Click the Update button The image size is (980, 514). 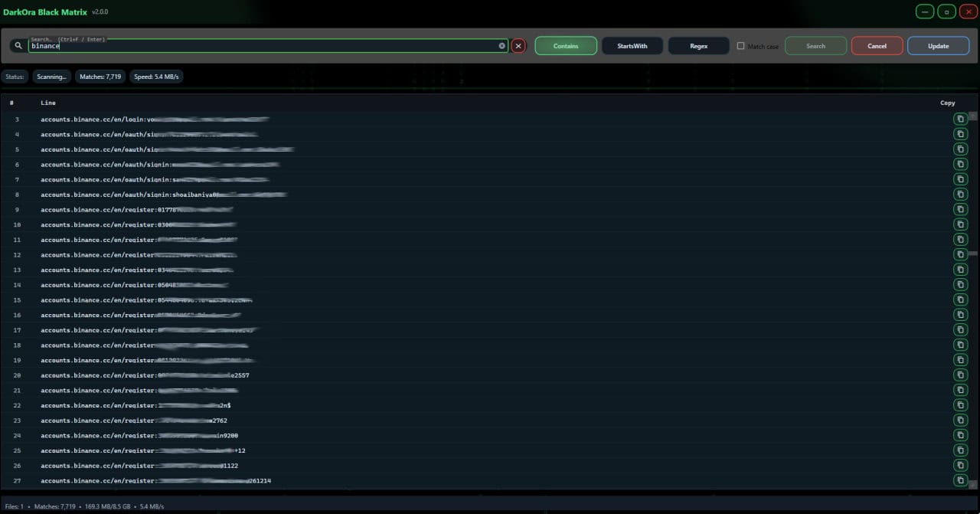pos(938,45)
